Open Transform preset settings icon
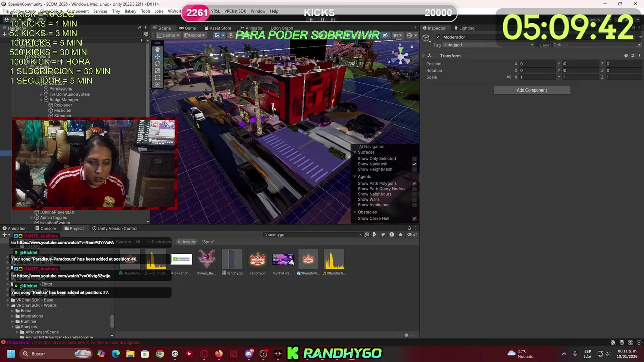The height and width of the screenshot is (362, 644). (632, 56)
